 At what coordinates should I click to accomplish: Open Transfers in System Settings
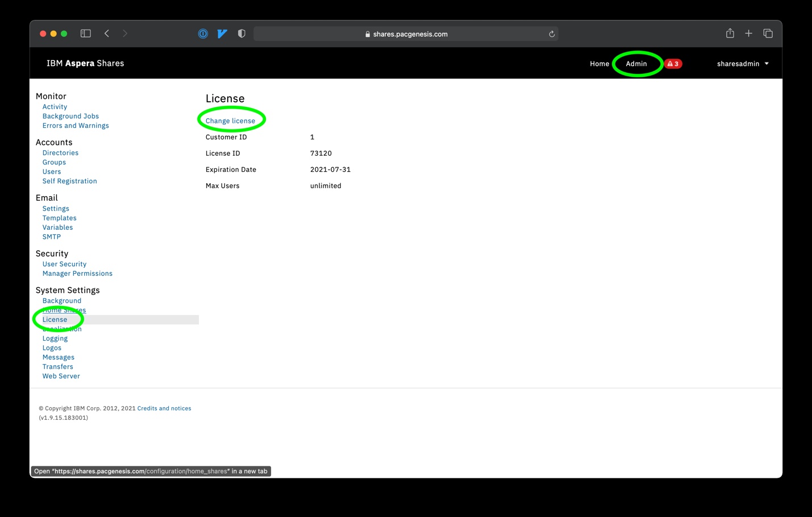[x=57, y=367]
